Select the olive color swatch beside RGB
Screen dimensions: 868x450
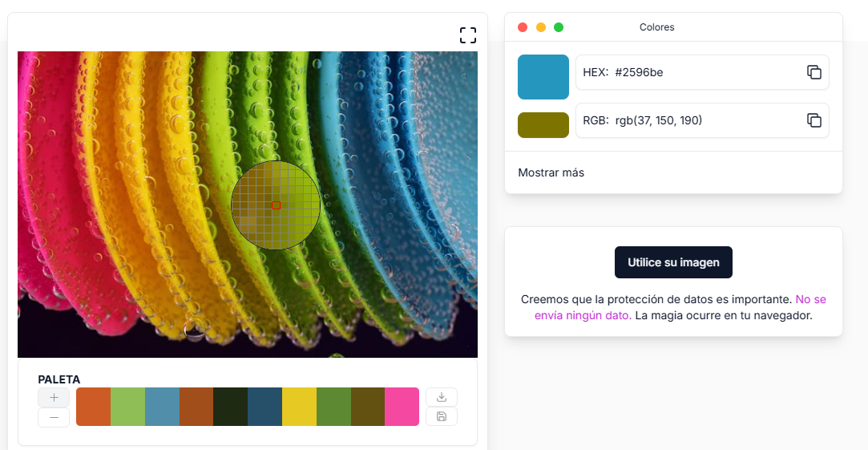pos(543,125)
